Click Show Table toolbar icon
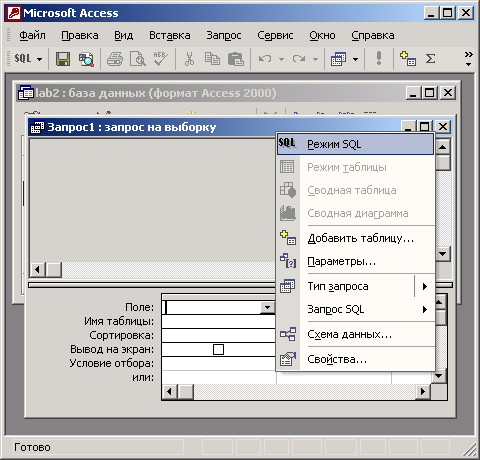Image resolution: width=480 pixels, height=460 pixels. click(x=408, y=59)
